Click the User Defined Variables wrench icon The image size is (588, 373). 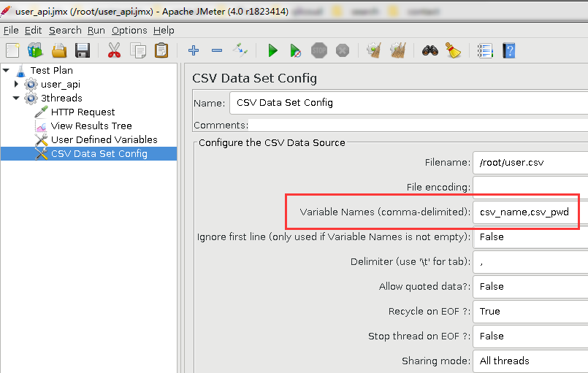[41, 140]
